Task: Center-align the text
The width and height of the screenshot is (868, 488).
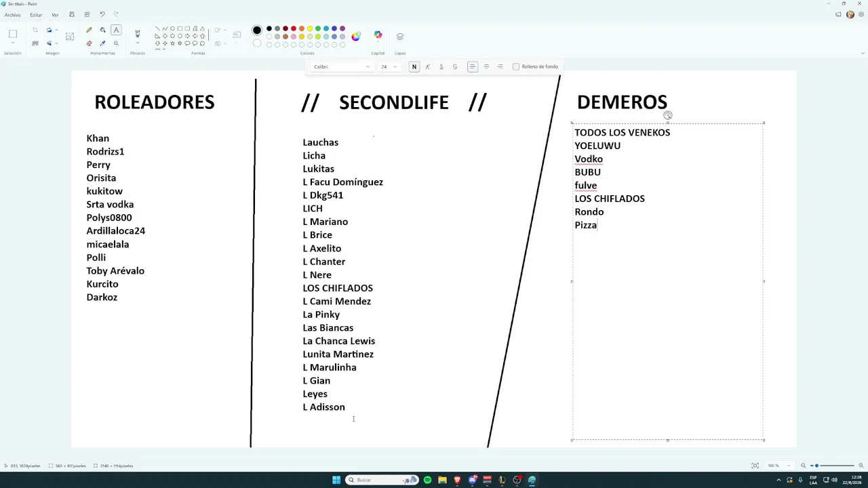Action: (486, 66)
